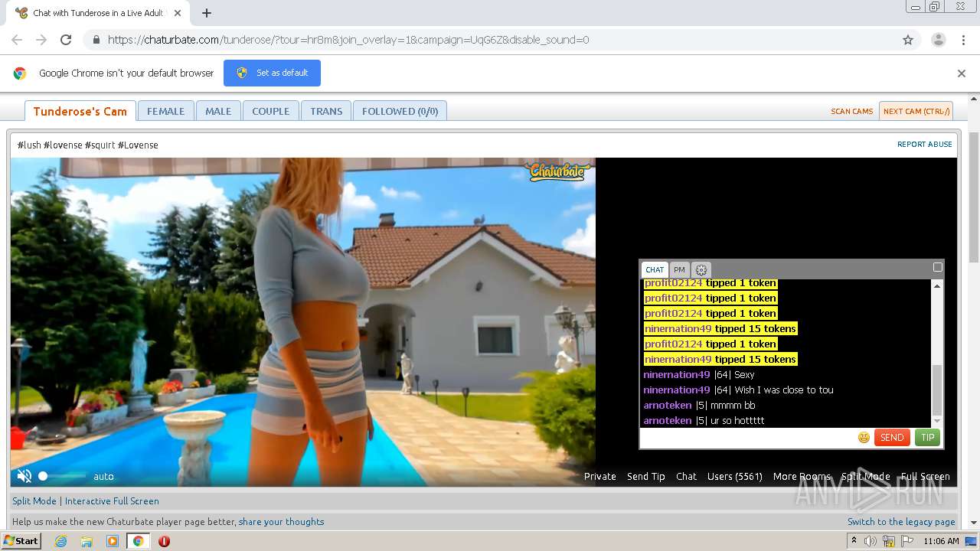Open the PM tab in chat panel
Viewport: 980px width, 551px height.
[679, 269]
